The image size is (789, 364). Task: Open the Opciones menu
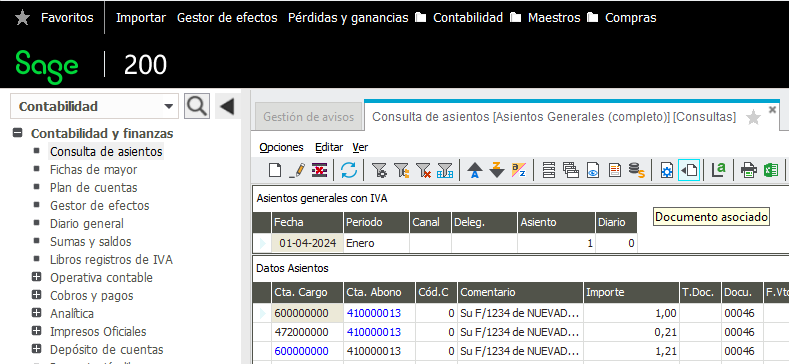(281, 147)
